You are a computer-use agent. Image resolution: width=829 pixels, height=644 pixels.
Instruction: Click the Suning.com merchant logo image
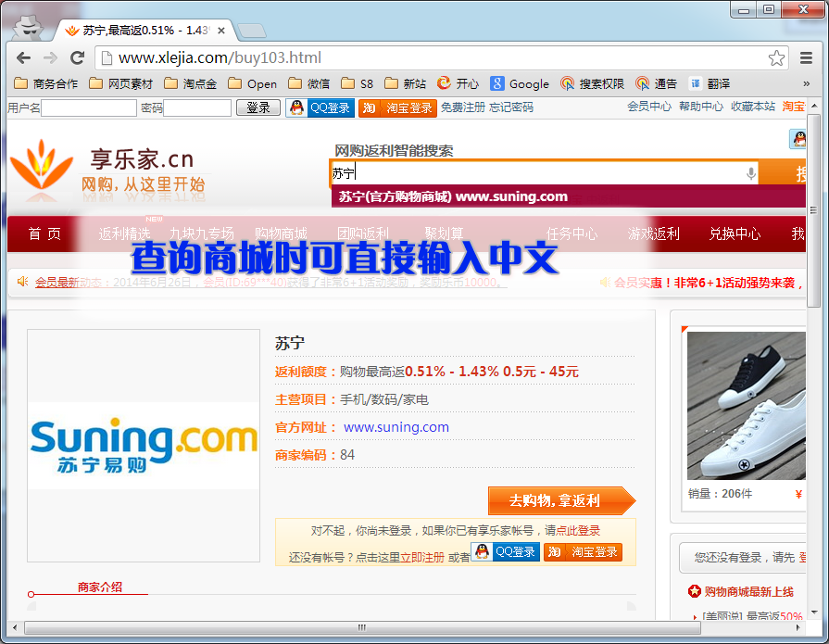[144, 446]
